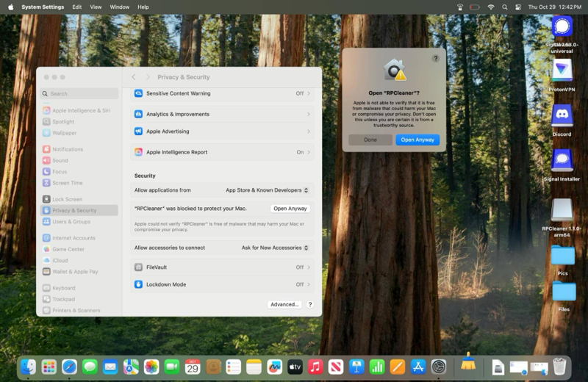Open the Allow applications from dropdown

click(x=267, y=190)
